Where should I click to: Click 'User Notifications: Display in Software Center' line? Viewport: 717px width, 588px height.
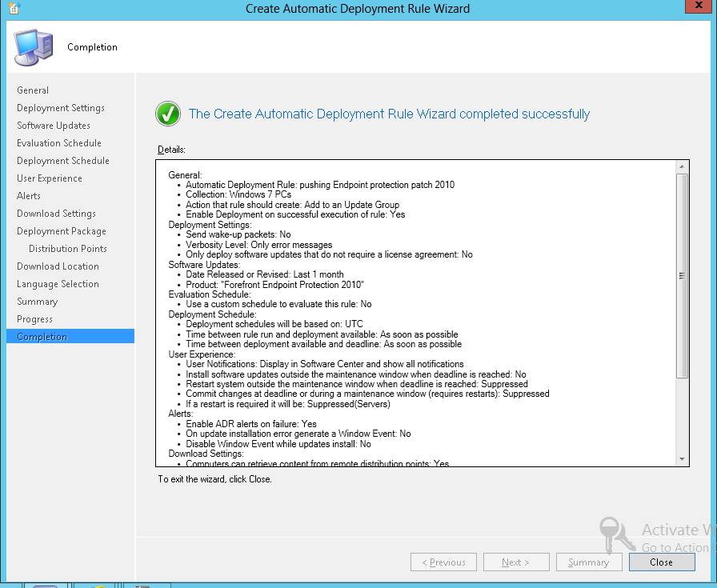point(325,364)
